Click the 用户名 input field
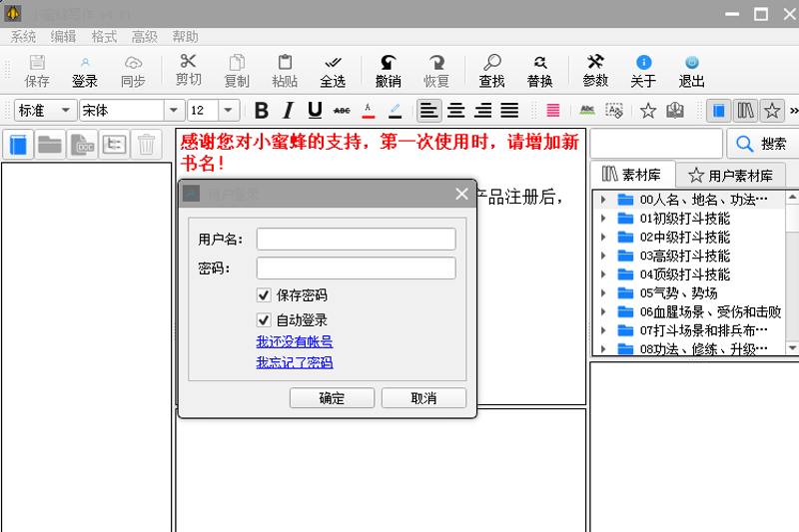 click(356, 239)
